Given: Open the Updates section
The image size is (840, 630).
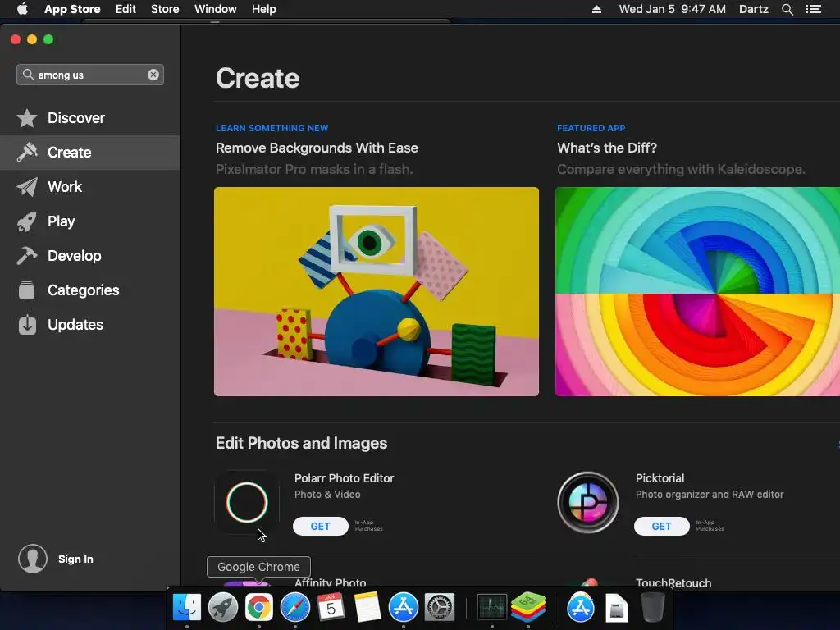Looking at the screenshot, I should pyautogui.click(x=90, y=325).
